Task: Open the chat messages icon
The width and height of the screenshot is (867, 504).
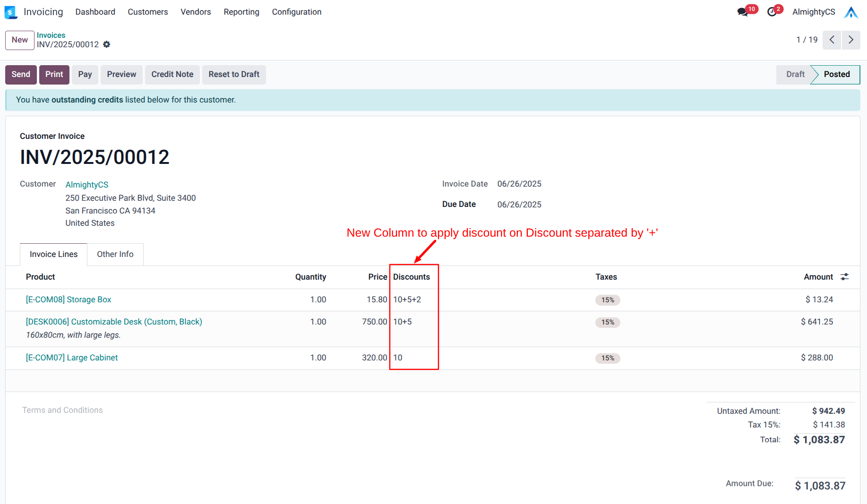Action: click(742, 12)
